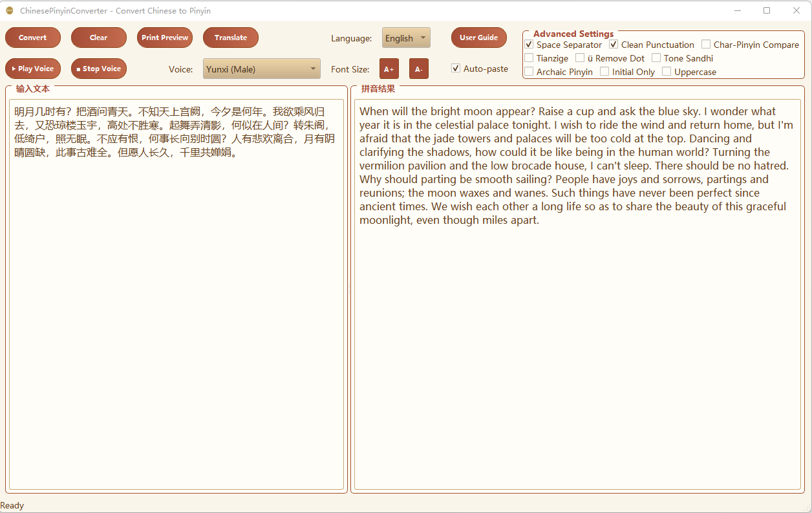Screen dimensions: 812x513
Task: Disable the Clean Punctuation checkbox
Action: (x=613, y=44)
